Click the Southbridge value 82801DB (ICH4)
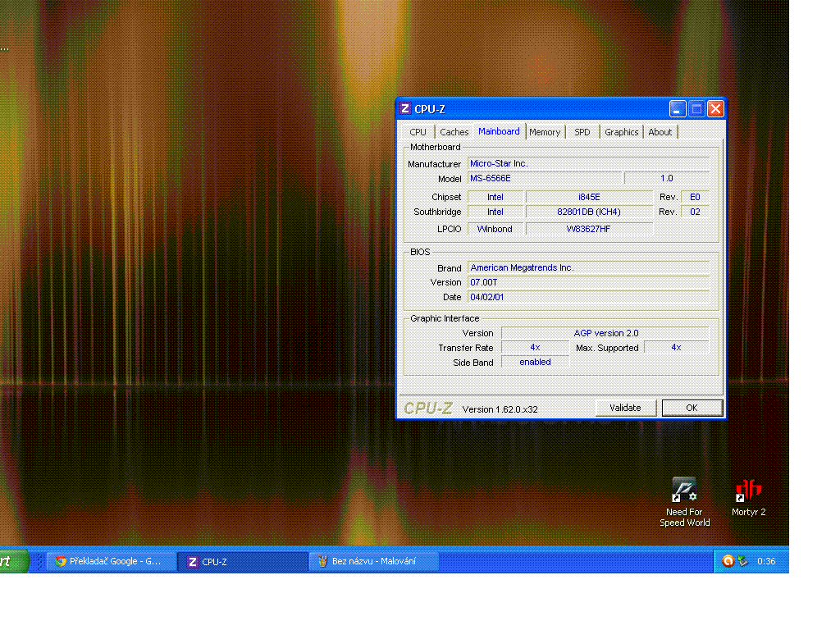Image resolution: width=840 pixels, height=630 pixels. click(589, 212)
